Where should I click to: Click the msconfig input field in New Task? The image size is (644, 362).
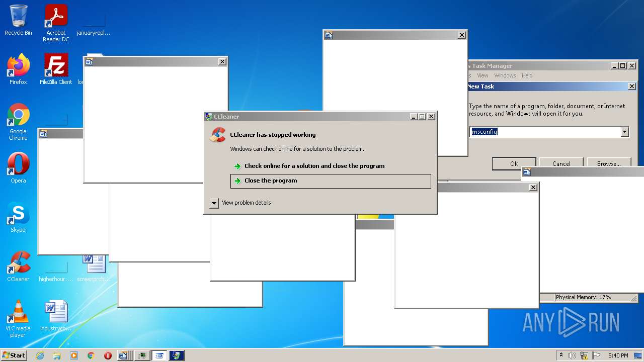coord(545,132)
